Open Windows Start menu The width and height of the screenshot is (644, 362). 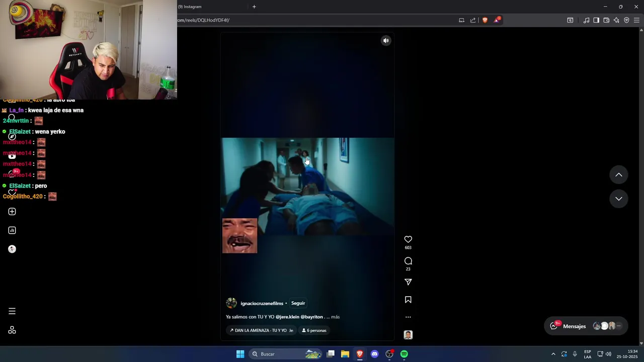coord(240,354)
